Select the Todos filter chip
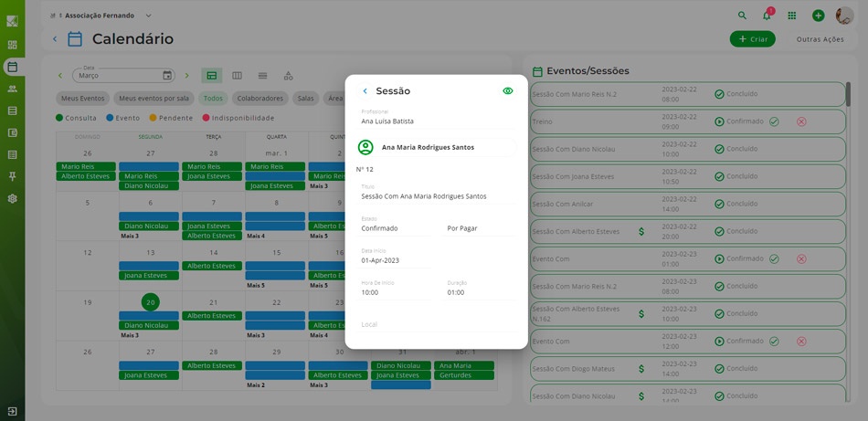The width and height of the screenshot is (868, 421). pyautogui.click(x=213, y=99)
